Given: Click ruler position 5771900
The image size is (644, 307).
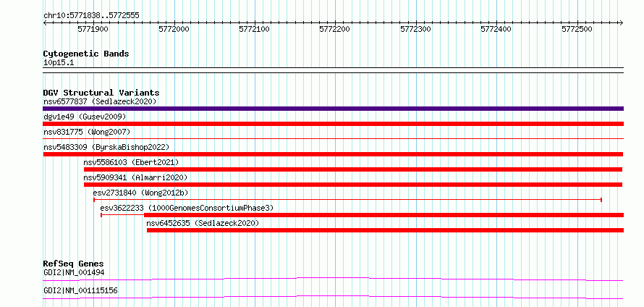Looking at the screenshot, I should click(93, 29).
